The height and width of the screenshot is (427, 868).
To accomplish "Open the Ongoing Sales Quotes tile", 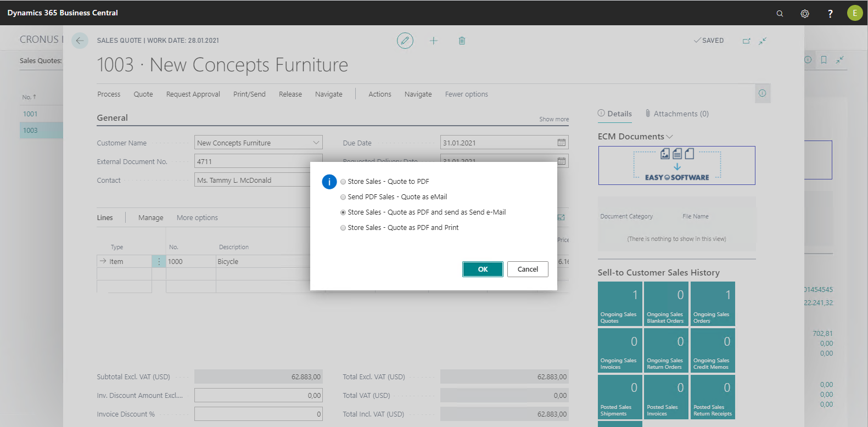I will pos(619,304).
